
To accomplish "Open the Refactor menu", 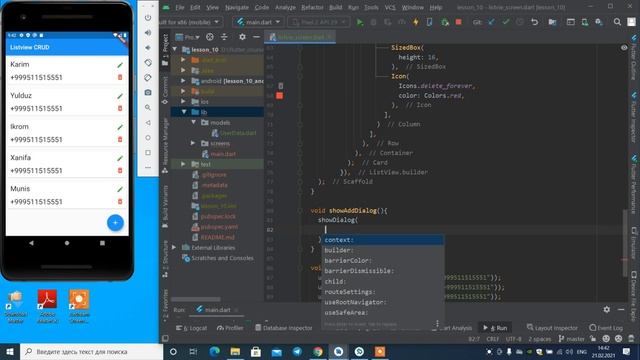I will [312, 7].
